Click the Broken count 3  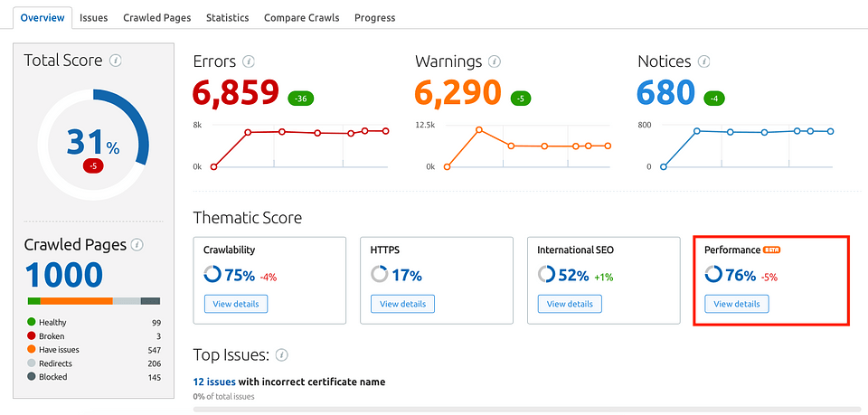159,335
